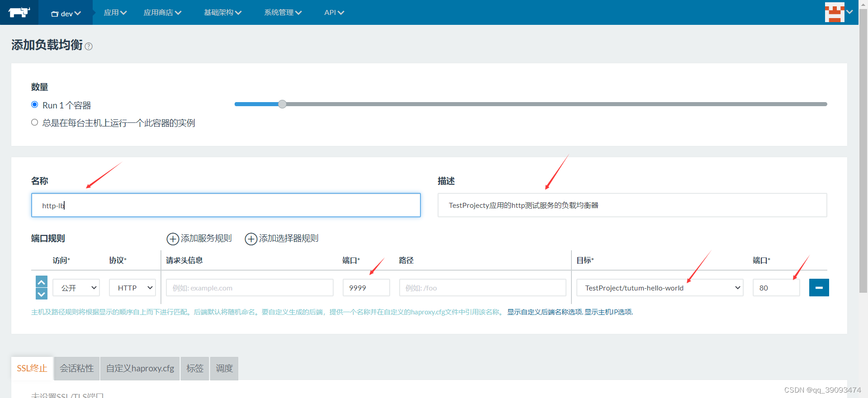
Task: Select 总是在每台主机上运行一个此容器的实例 radio
Action: (34, 122)
